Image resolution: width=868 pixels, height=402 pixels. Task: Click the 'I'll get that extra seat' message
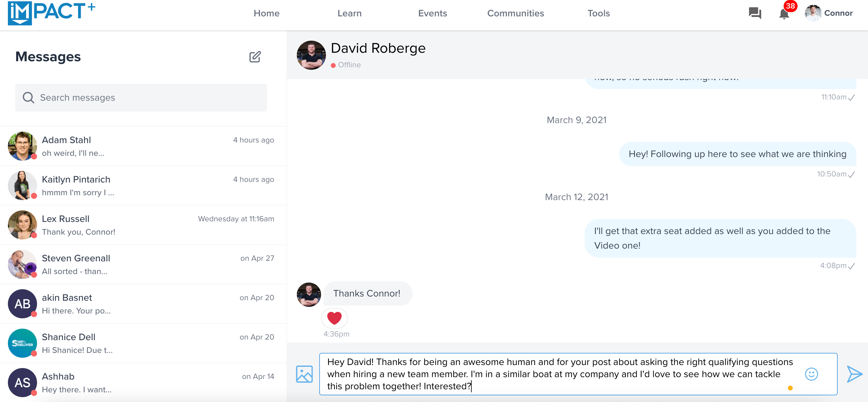[720, 238]
